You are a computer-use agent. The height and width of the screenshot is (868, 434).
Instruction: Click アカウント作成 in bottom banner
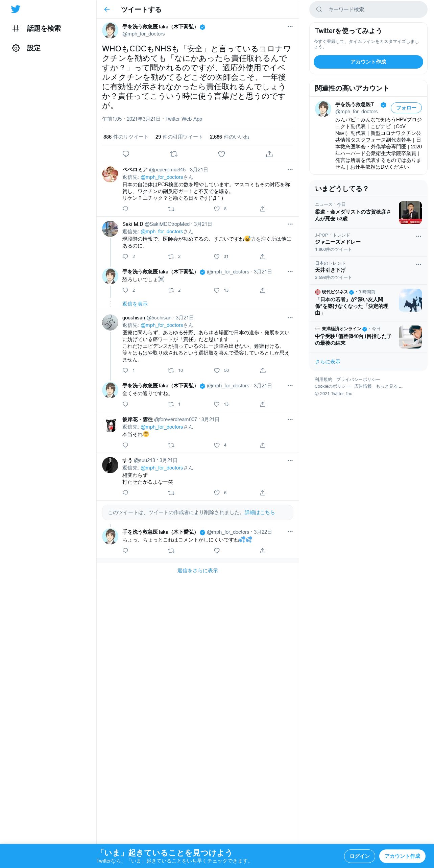point(402,856)
